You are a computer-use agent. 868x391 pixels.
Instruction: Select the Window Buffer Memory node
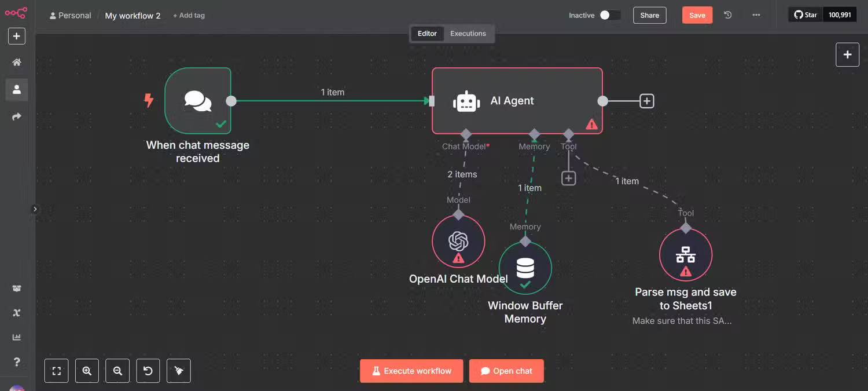click(x=525, y=268)
